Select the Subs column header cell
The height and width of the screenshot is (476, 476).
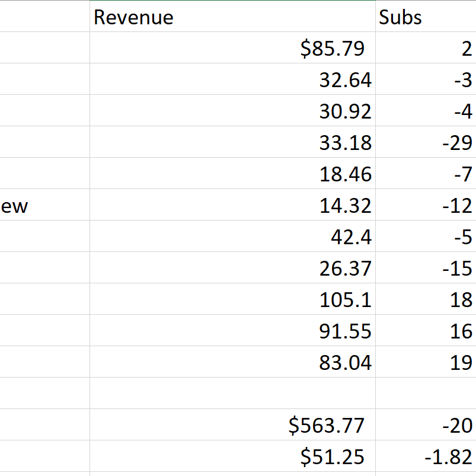tap(425, 17)
